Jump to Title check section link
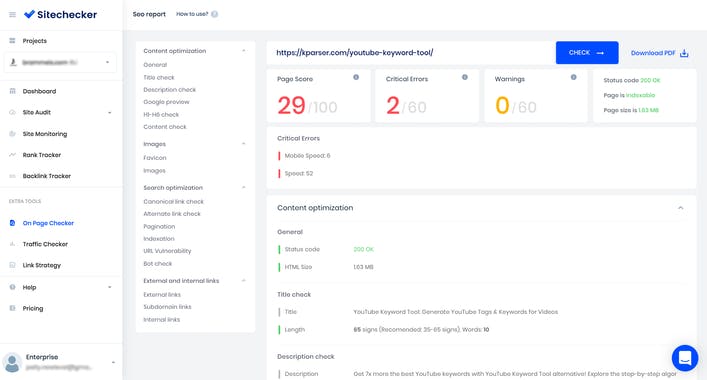This screenshot has height=380, width=707. 159,78
